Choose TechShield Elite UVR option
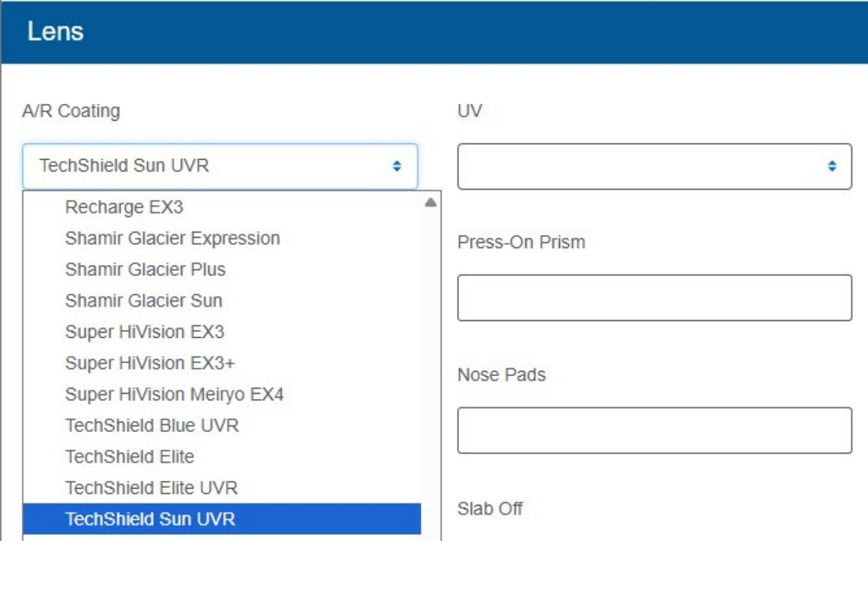The width and height of the screenshot is (868, 602). tap(151, 488)
